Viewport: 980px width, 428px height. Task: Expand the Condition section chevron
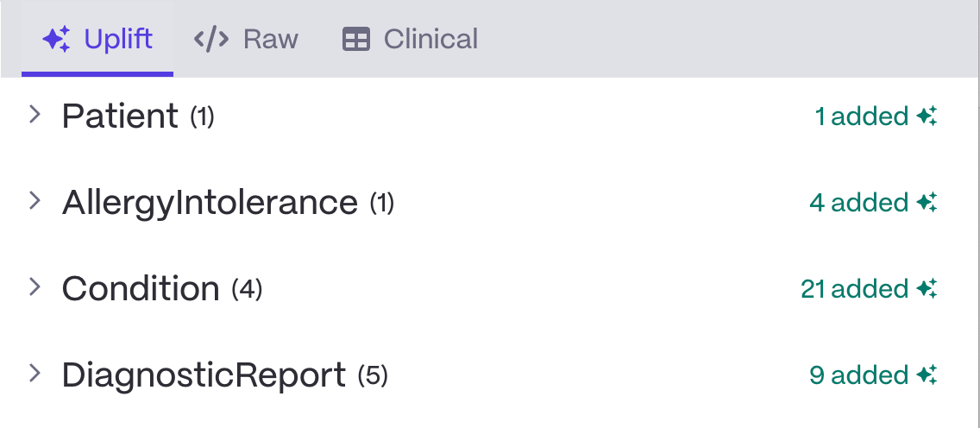pos(35,287)
